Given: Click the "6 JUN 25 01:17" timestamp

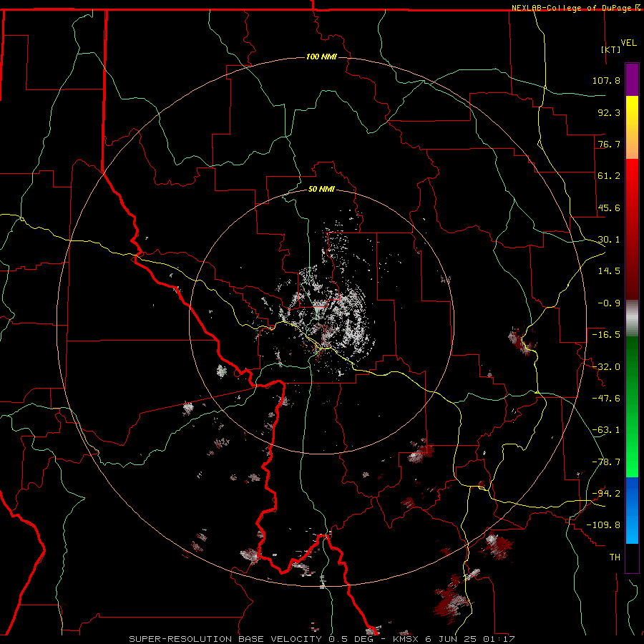Looking at the screenshot, I should click(x=470, y=639).
